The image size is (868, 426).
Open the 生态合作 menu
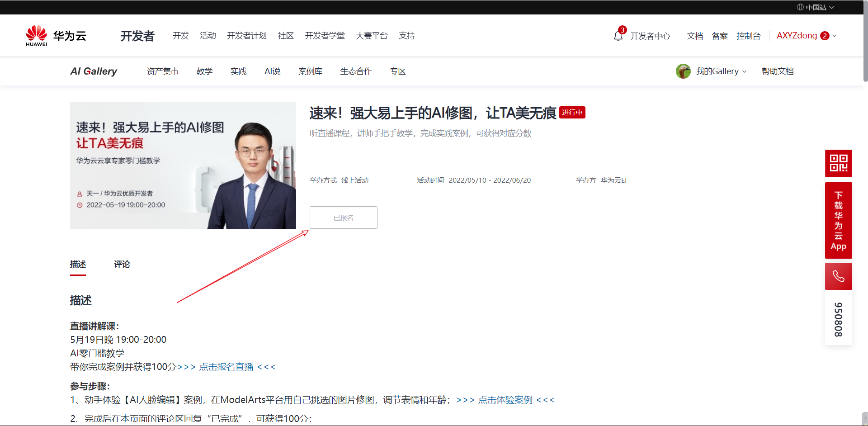(356, 71)
